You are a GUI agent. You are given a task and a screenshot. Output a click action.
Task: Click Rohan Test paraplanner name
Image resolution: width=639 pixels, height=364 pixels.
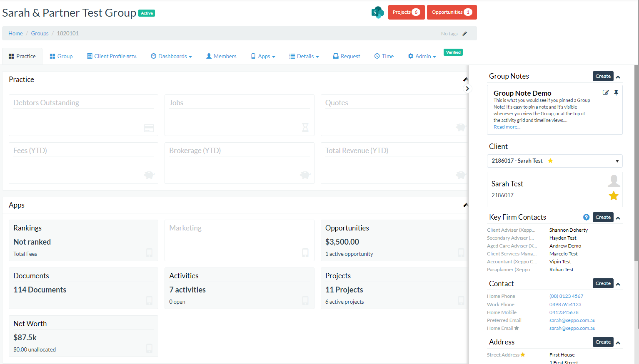pyautogui.click(x=562, y=270)
